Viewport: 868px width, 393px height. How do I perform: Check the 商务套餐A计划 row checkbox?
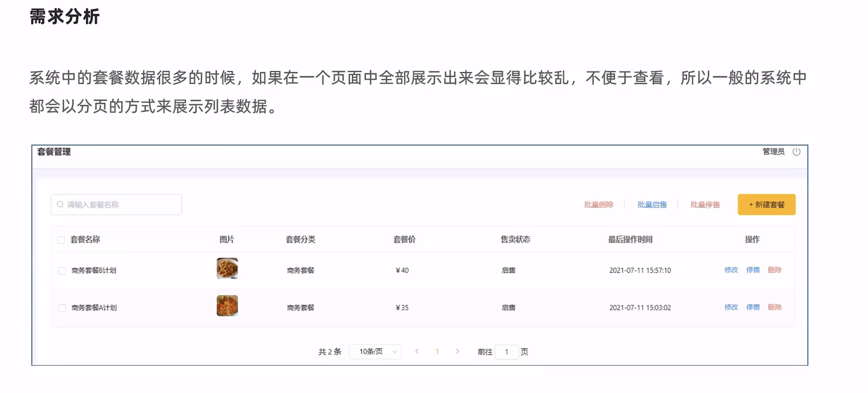(62, 308)
